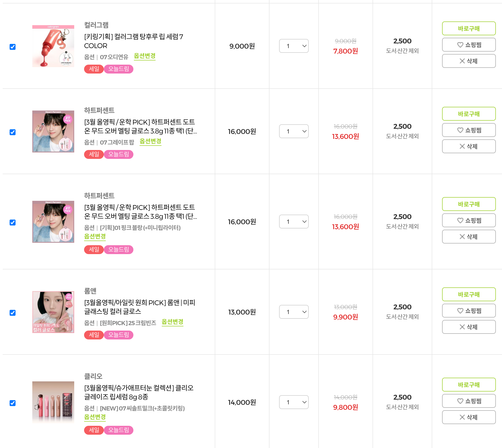Expand quantity selector for 롬앤 컬러 글로스
This screenshot has width=502, height=448.
click(x=294, y=312)
